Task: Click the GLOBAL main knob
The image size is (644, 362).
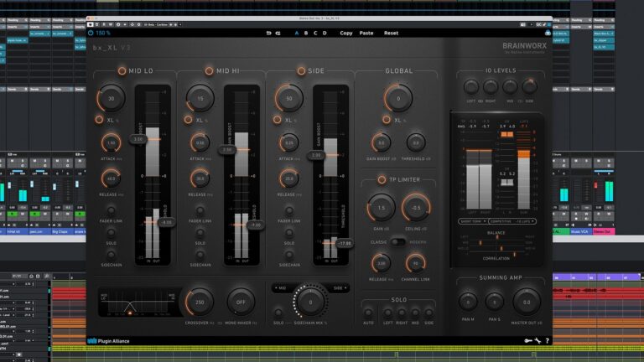Action: pyautogui.click(x=398, y=99)
